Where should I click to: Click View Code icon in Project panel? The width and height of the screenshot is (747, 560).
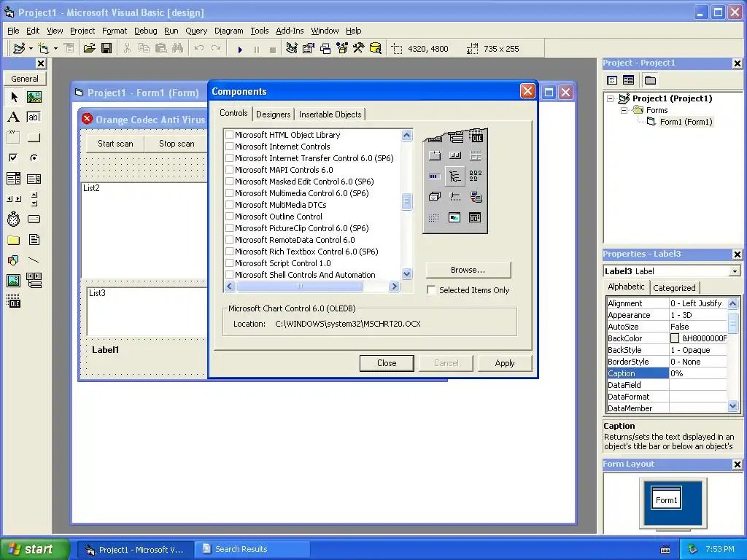pos(612,80)
